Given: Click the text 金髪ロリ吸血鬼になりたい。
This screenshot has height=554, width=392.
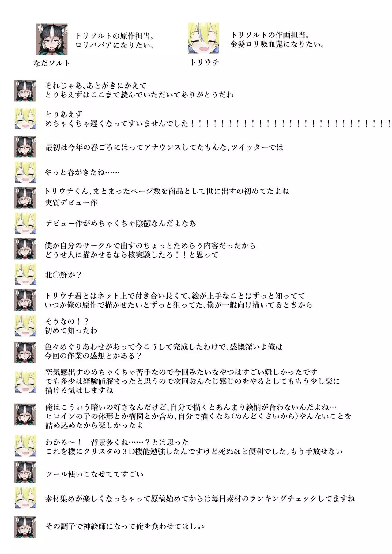Looking at the screenshot, I should 277,44.
